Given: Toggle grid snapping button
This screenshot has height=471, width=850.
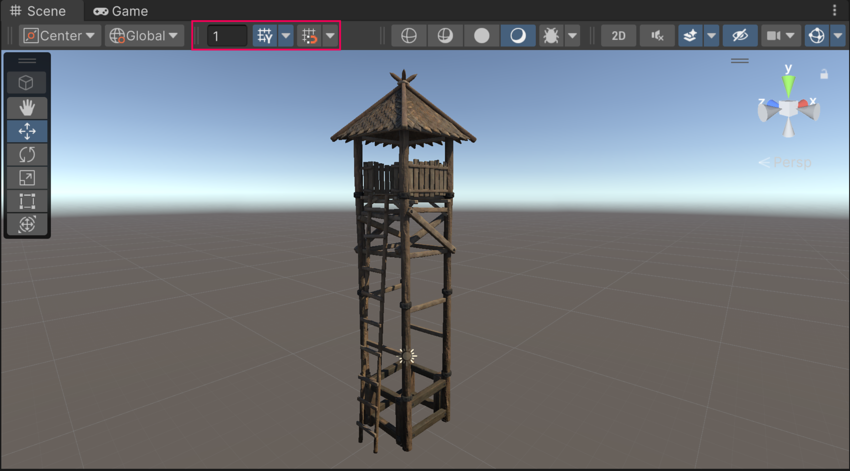Looking at the screenshot, I should pos(265,36).
